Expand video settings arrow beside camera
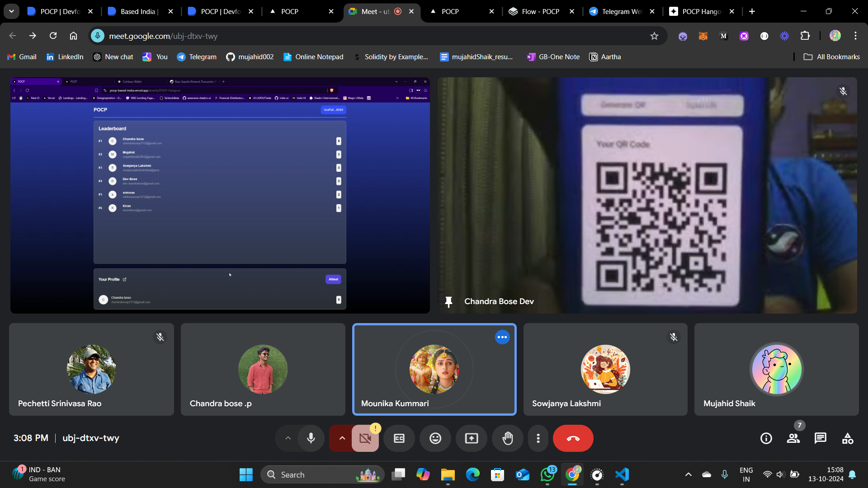 [342, 438]
